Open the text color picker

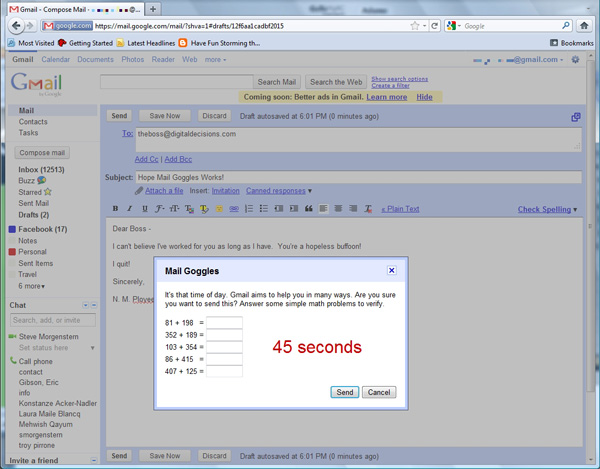click(189, 208)
